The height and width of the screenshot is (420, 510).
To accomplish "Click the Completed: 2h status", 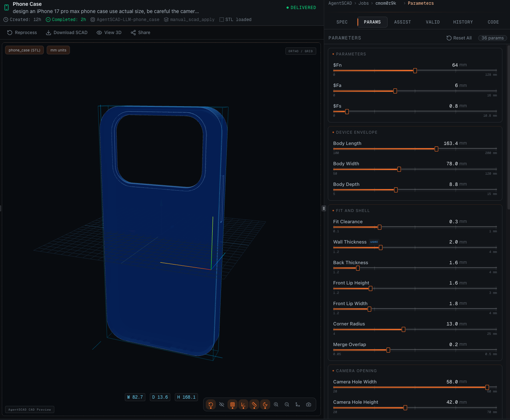I will [x=66, y=20].
